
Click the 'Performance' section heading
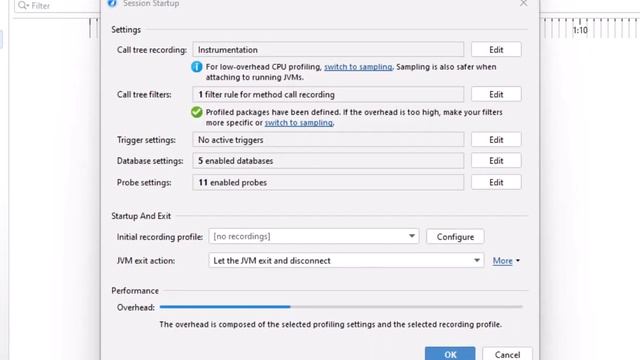(135, 291)
